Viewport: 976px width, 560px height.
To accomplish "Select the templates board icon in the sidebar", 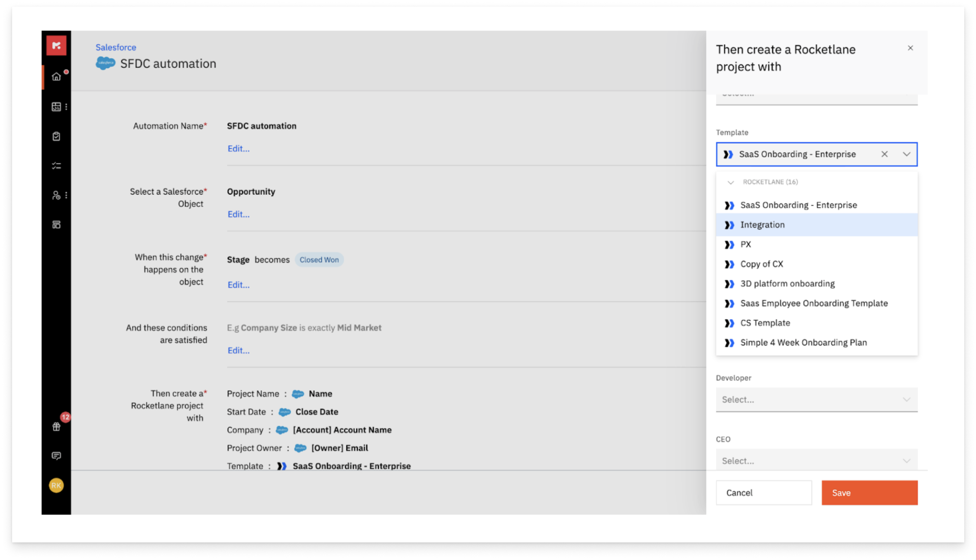I will (56, 225).
